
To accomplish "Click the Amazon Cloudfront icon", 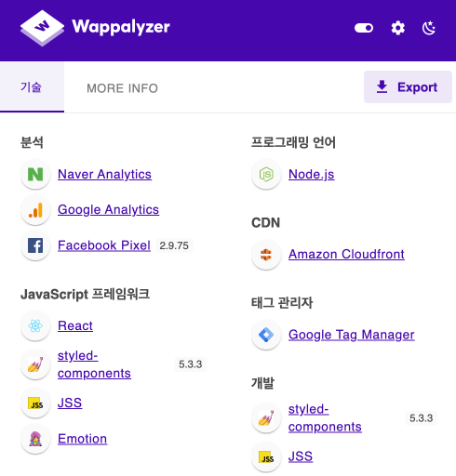I will [266, 255].
